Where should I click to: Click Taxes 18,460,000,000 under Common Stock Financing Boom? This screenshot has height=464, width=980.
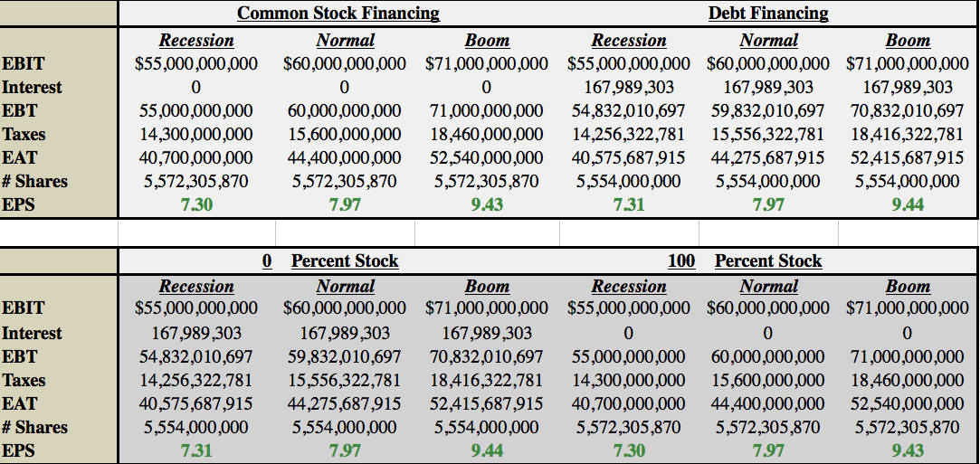[487, 134]
